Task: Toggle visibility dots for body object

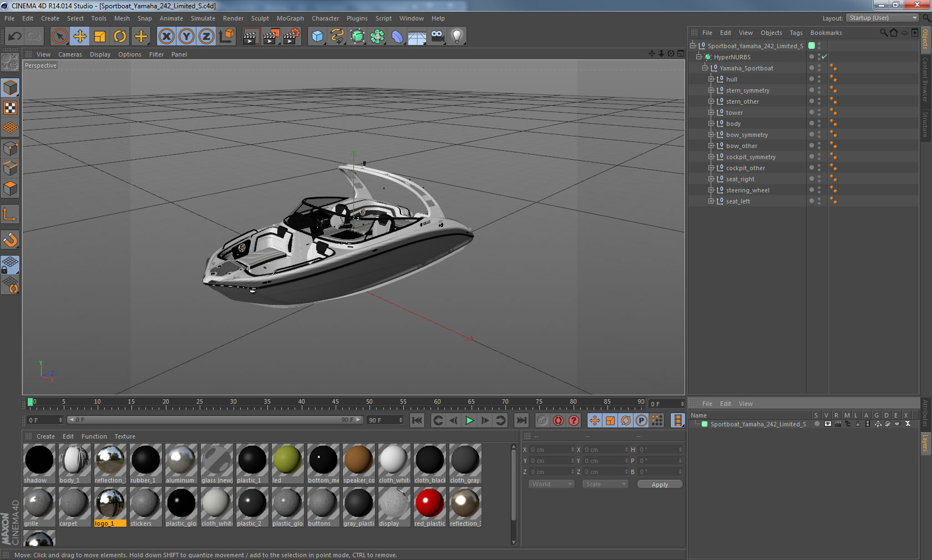Action: [x=819, y=123]
